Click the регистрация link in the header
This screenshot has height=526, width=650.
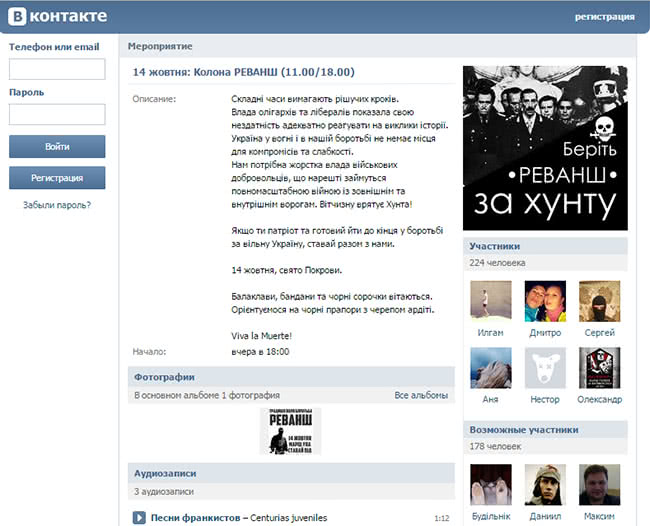[604, 17]
